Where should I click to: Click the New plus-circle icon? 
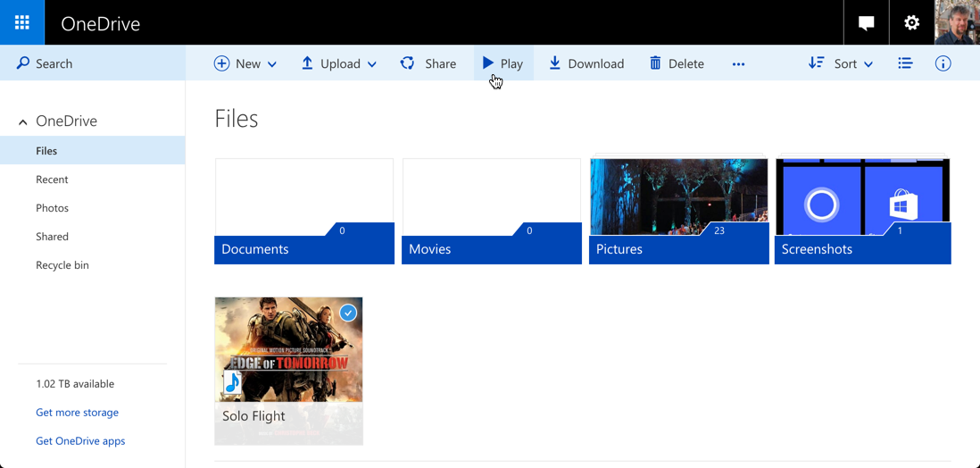point(222,63)
